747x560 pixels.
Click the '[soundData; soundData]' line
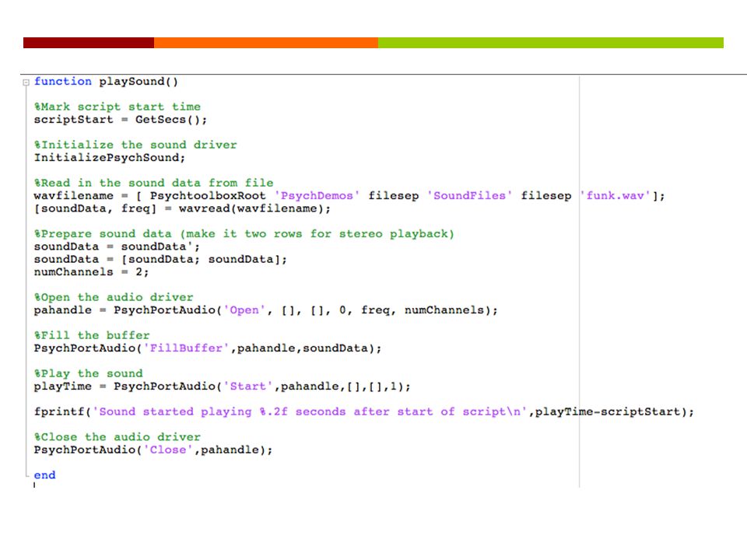(160, 260)
